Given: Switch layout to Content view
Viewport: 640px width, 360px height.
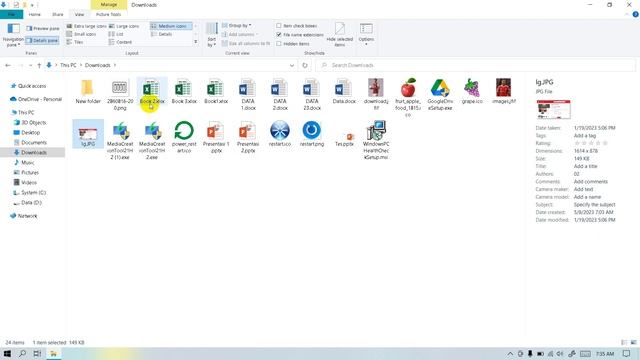Looking at the screenshot, I should point(120,42).
